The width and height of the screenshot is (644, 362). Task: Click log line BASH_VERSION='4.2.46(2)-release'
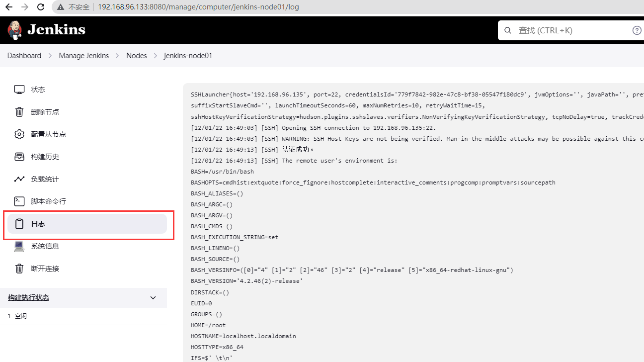tap(246, 281)
